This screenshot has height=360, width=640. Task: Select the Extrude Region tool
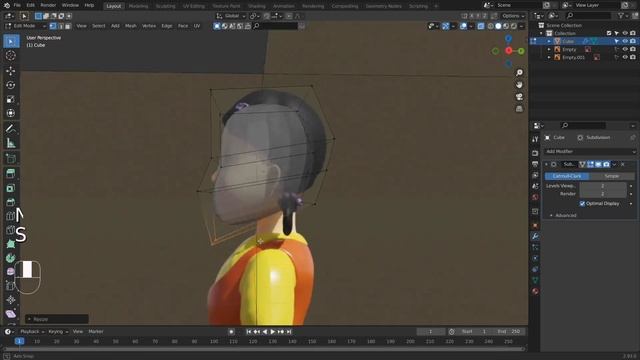coord(11,173)
